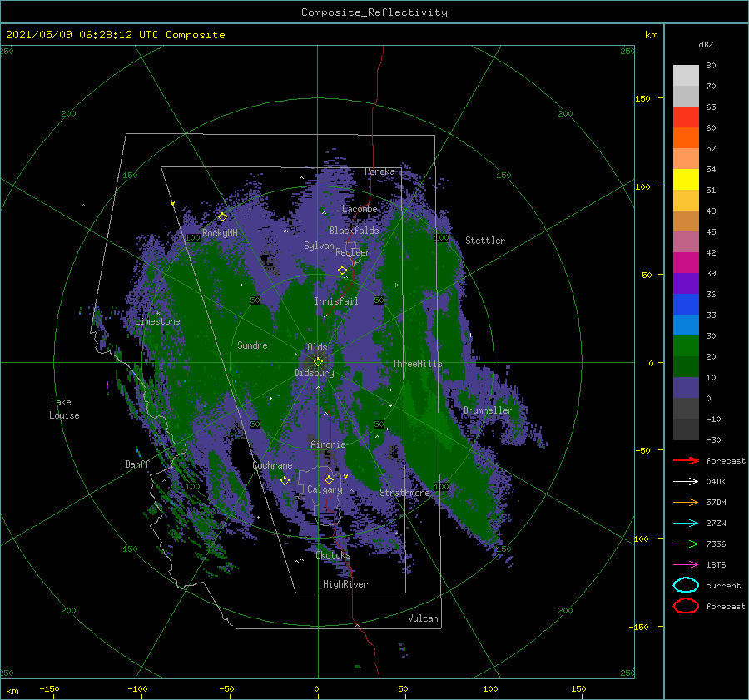Select the Limestone label

tap(157, 321)
